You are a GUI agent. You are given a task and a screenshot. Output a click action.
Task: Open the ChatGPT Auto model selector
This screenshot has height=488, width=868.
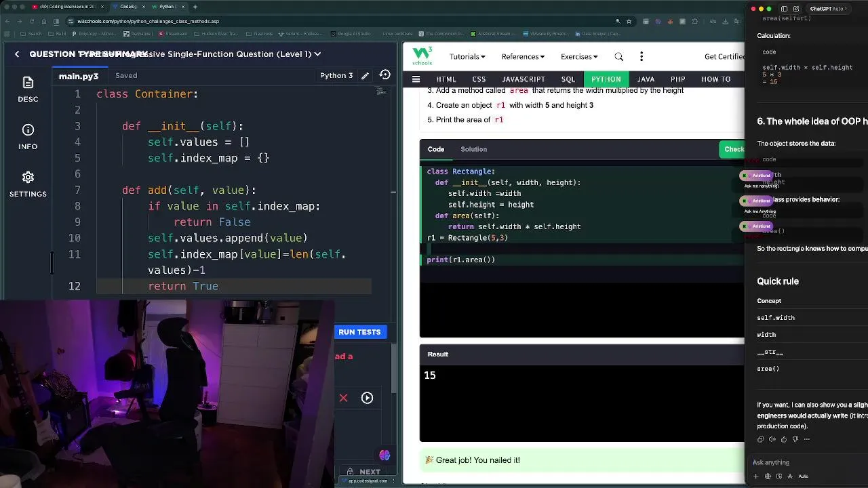pyautogui.click(x=828, y=9)
